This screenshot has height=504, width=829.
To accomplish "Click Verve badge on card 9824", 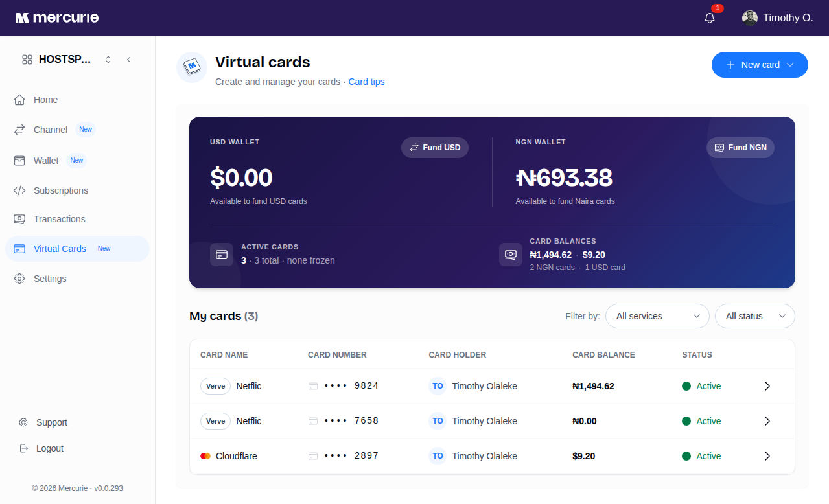I will click(x=215, y=386).
